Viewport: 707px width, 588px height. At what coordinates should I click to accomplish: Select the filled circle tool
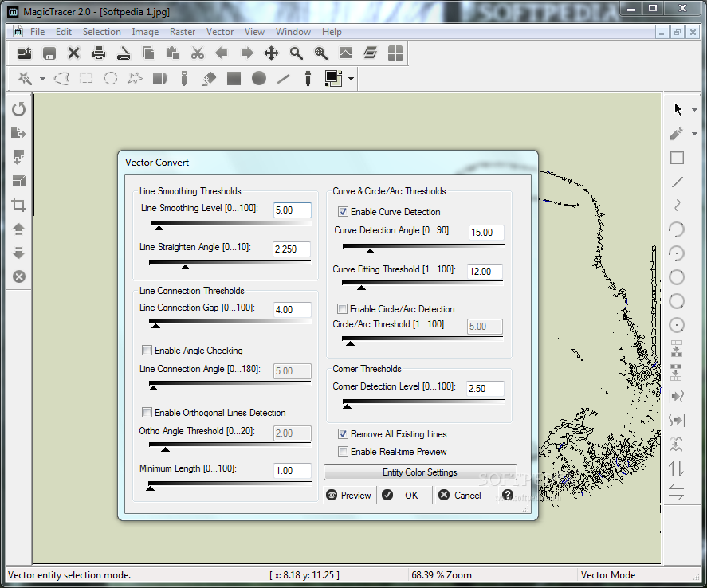(x=259, y=78)
